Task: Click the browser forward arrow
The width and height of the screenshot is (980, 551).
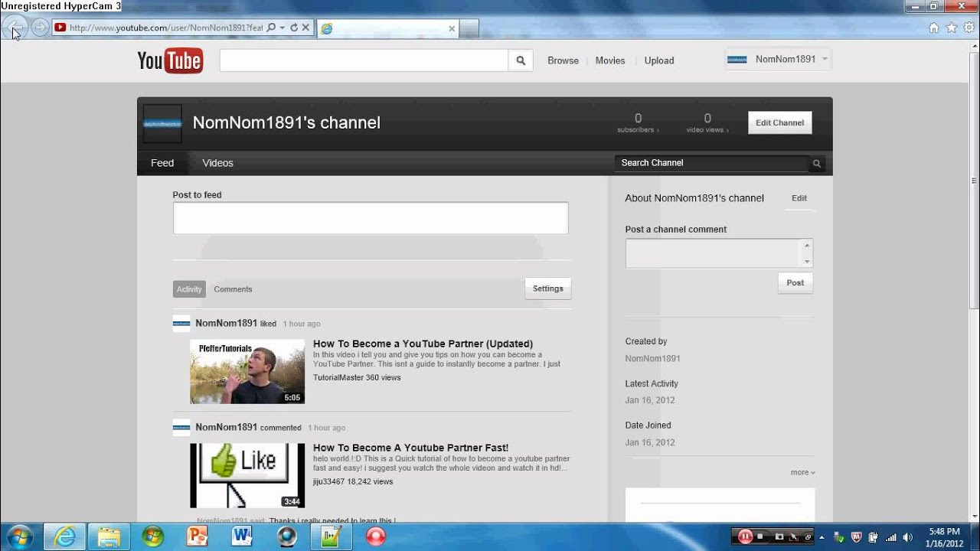Action: click(40, 28)
